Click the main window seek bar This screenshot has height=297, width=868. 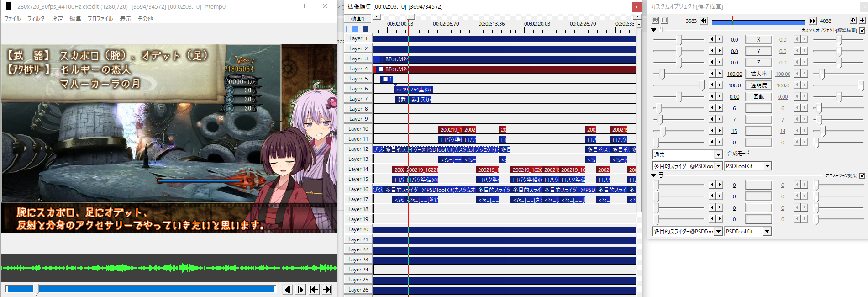point(140,289)
